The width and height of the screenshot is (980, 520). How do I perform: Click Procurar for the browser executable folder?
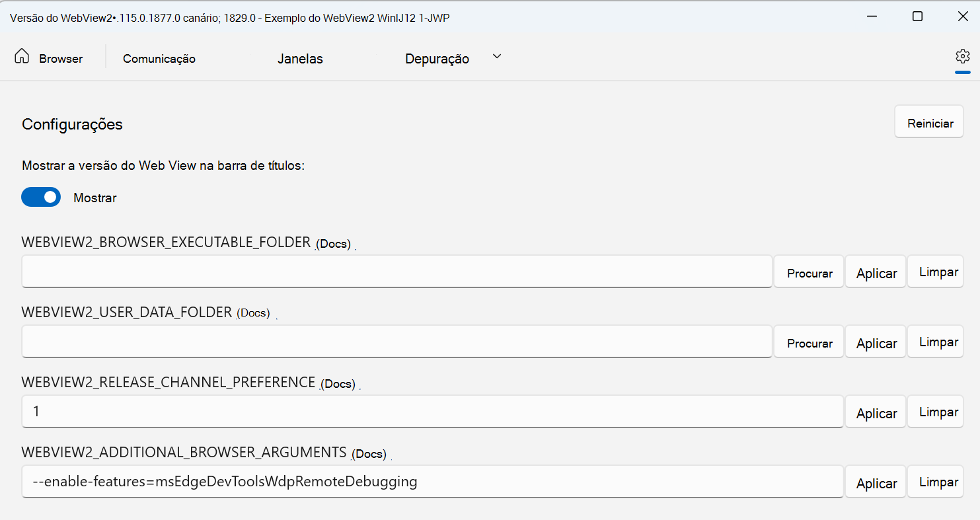809,273
